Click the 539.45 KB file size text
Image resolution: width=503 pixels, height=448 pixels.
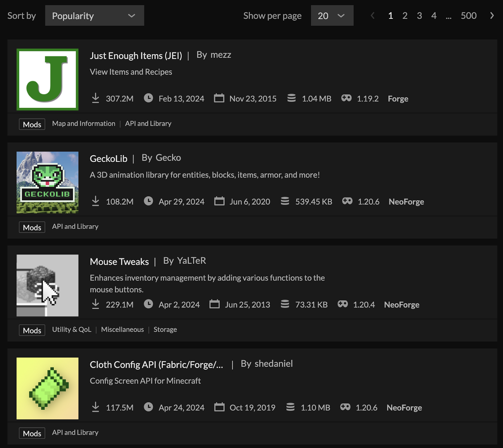click(x=314, y=202)
